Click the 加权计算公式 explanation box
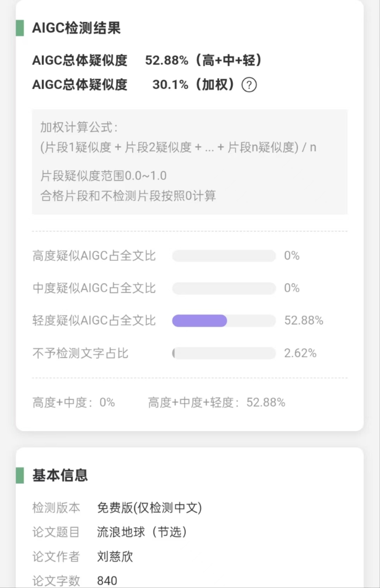380x588 pixels. click(190, 162)
